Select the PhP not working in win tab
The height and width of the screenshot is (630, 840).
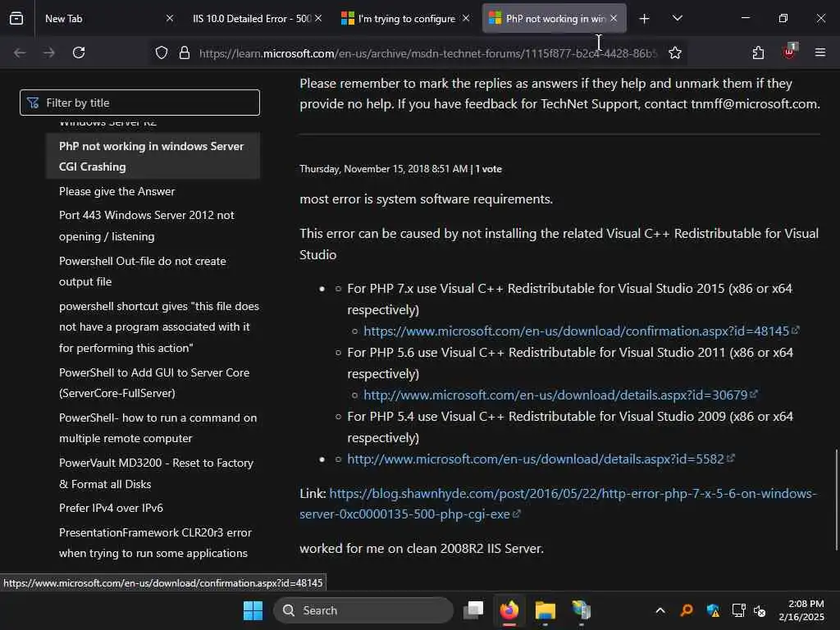(554, 19)
